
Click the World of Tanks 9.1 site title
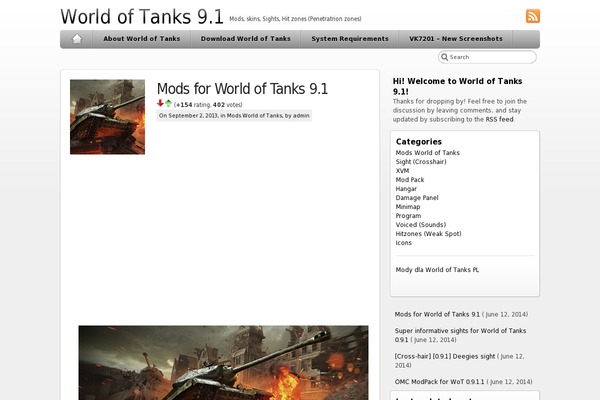click(142, 17)
